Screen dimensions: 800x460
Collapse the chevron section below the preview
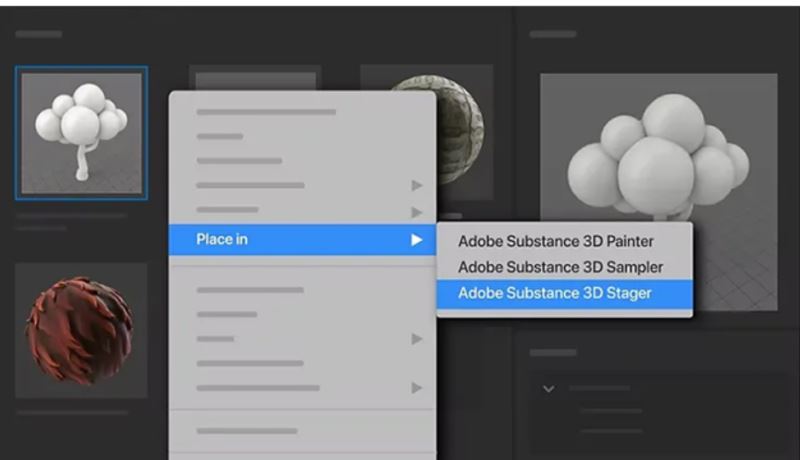coord(548,389)
